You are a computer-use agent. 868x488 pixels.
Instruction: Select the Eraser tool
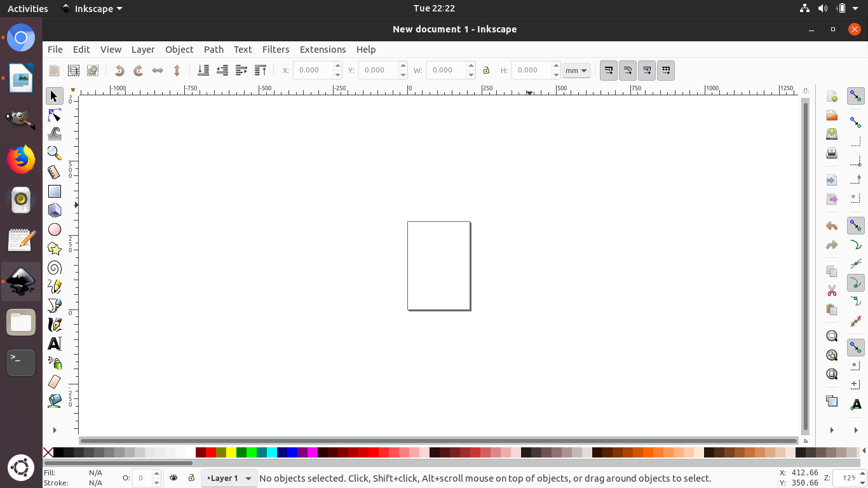pos(55,382)
